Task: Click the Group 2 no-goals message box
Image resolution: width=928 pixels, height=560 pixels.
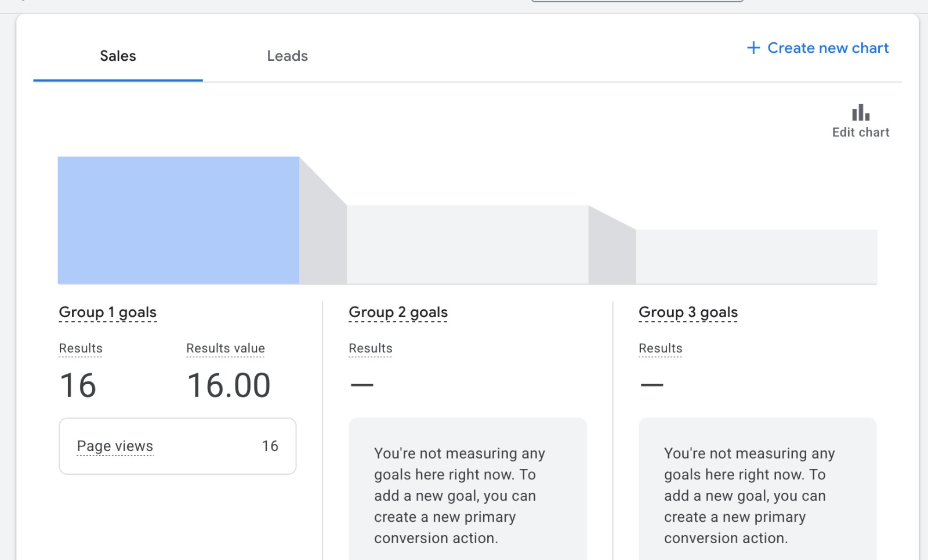Action: point(467,493)
